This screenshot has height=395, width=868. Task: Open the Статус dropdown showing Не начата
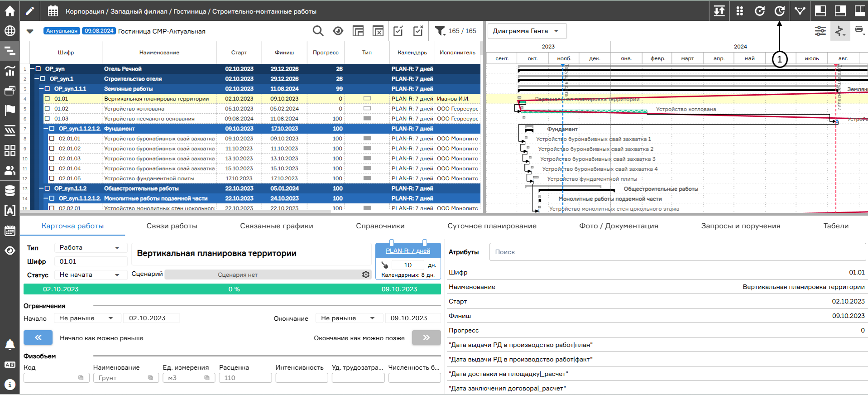tap(91, 275)
